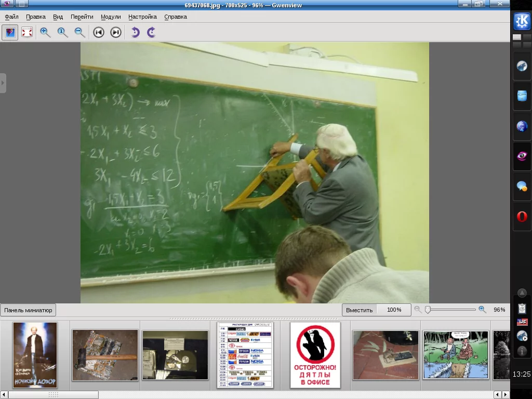Click the zoom slider handle
Viewport: 532px width, 399px height.
428,310
